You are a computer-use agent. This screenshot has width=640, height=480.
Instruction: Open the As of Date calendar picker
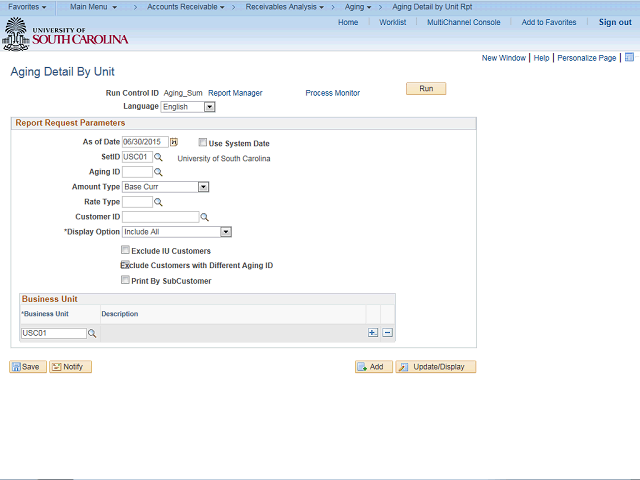174,142
